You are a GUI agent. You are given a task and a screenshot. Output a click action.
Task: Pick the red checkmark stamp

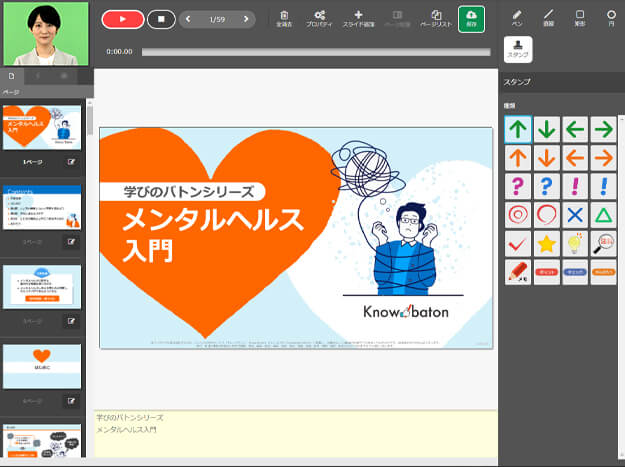click(517, 243)
